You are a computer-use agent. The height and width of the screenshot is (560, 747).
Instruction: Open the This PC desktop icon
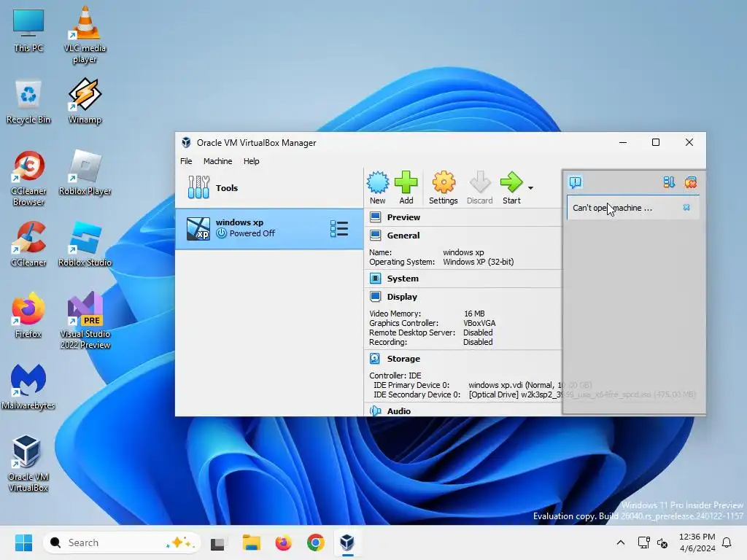point(28,31)
